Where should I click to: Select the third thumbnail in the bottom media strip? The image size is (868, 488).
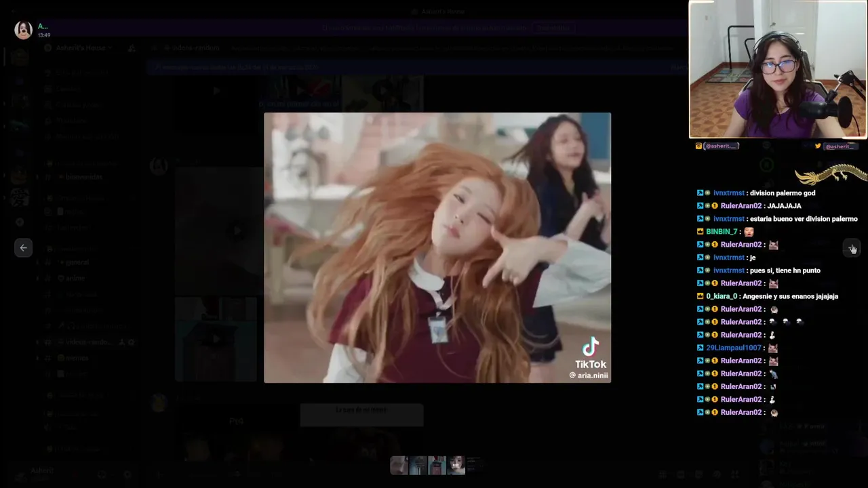pyautogui.click(x=437, y=465)
